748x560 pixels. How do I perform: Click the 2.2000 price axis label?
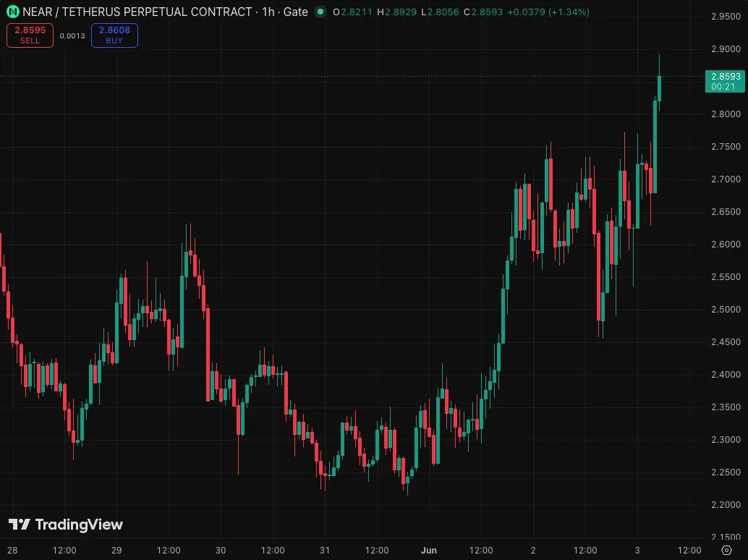726,505
